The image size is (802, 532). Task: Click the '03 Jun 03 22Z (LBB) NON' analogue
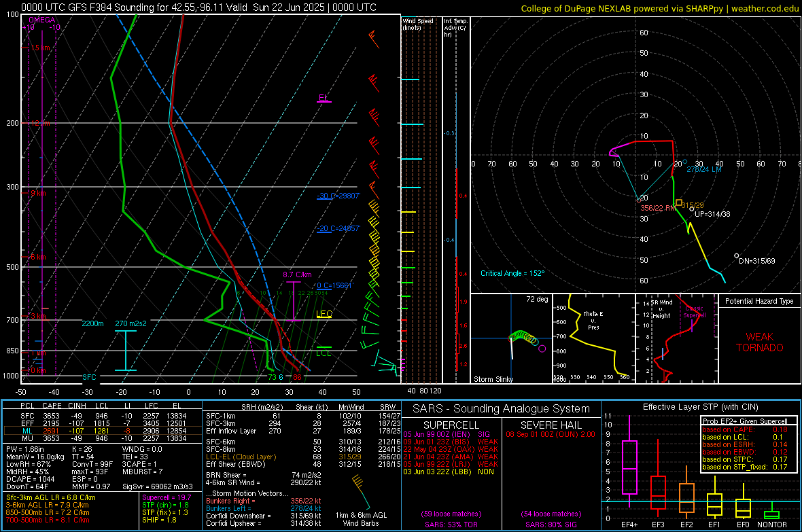pyautogui.click(x=449, y=472)
